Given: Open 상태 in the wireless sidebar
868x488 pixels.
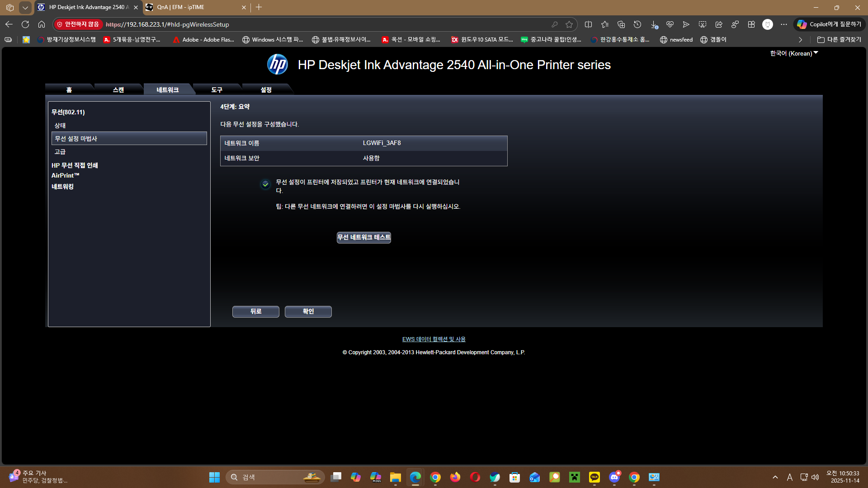Looking at the screenshot, I should [x=60, y=125].
